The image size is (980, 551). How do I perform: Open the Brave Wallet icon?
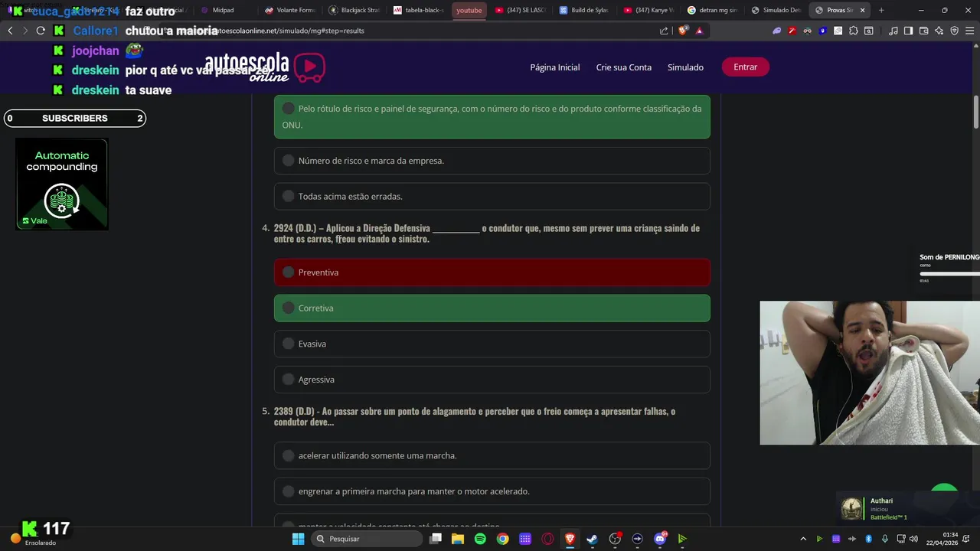923,31
